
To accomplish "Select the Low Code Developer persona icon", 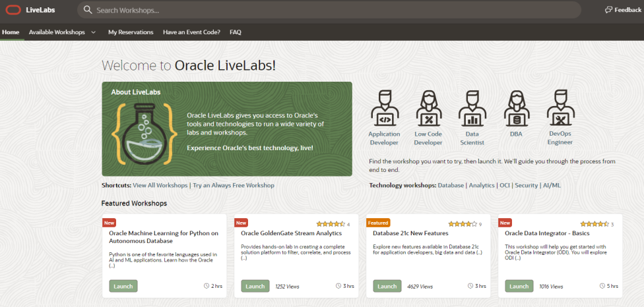I will pos(428,108).
